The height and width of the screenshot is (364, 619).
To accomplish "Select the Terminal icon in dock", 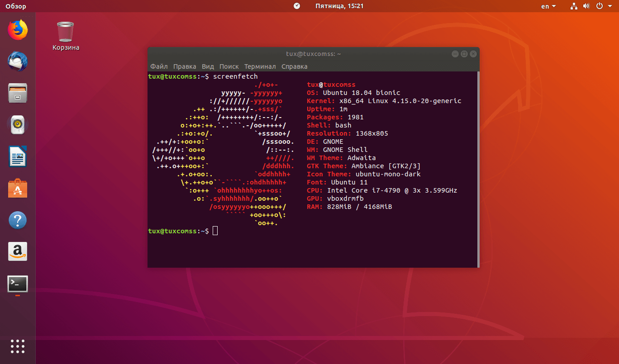I will 18,284.
